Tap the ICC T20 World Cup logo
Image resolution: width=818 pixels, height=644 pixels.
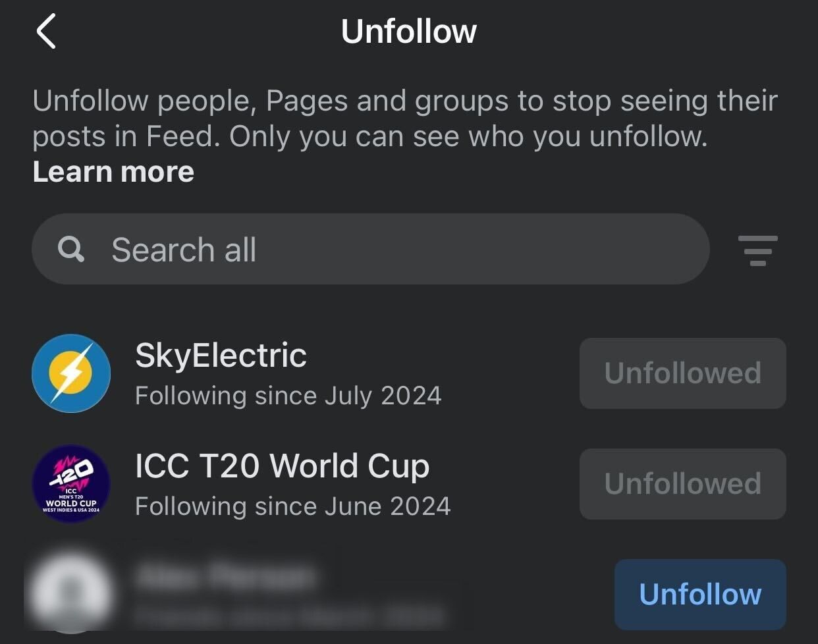click(71, 484)
